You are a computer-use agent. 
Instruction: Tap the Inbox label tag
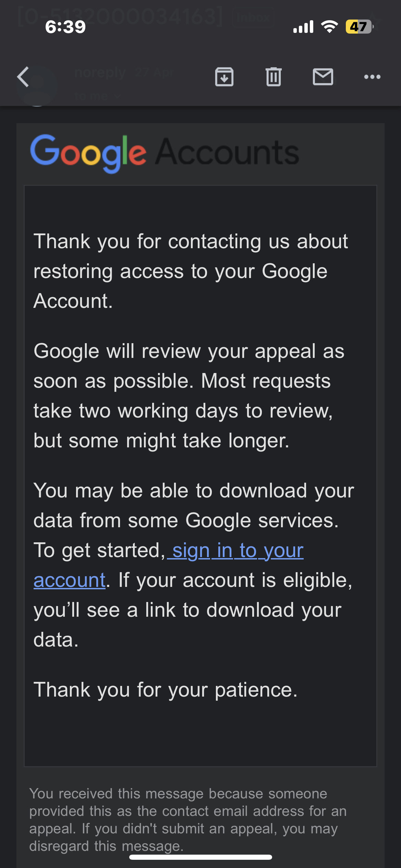253,17
